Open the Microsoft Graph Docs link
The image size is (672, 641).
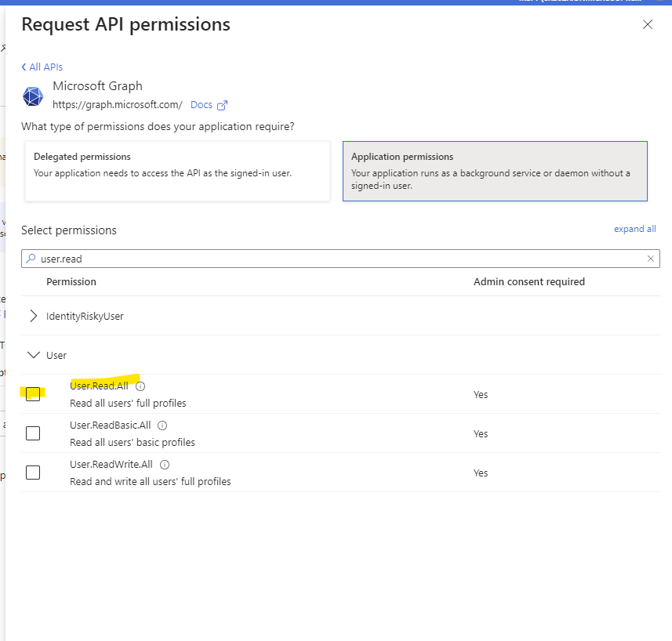[202, 105]
